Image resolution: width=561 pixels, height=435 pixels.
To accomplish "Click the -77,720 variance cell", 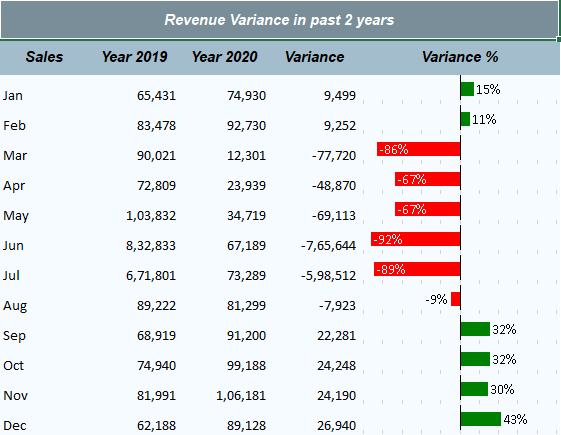I will pos(334,156).
